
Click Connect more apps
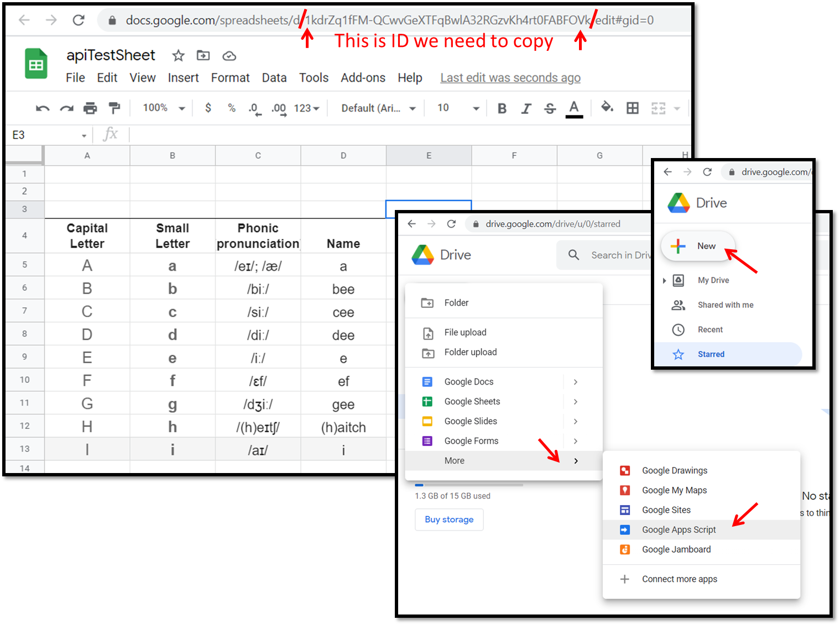point(701,579)
